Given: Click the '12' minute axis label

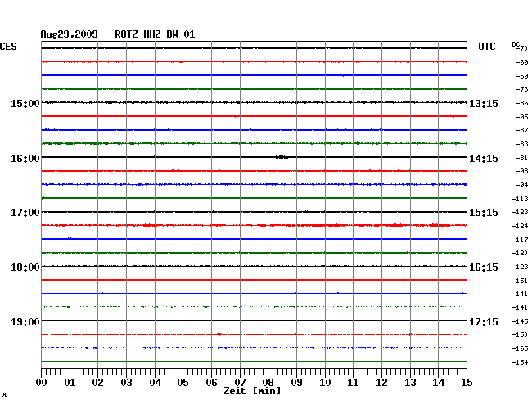Looking at the screenshot, I should (381, 383).
